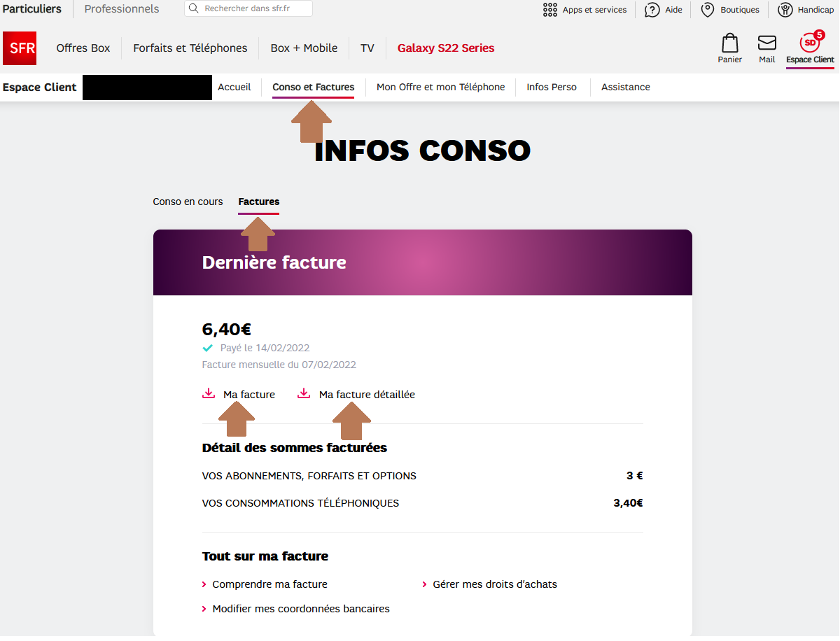This screenshot has height=641, width=840.
Task: Open Mon Offre et mon Téléphone
Action: point(441,87)
